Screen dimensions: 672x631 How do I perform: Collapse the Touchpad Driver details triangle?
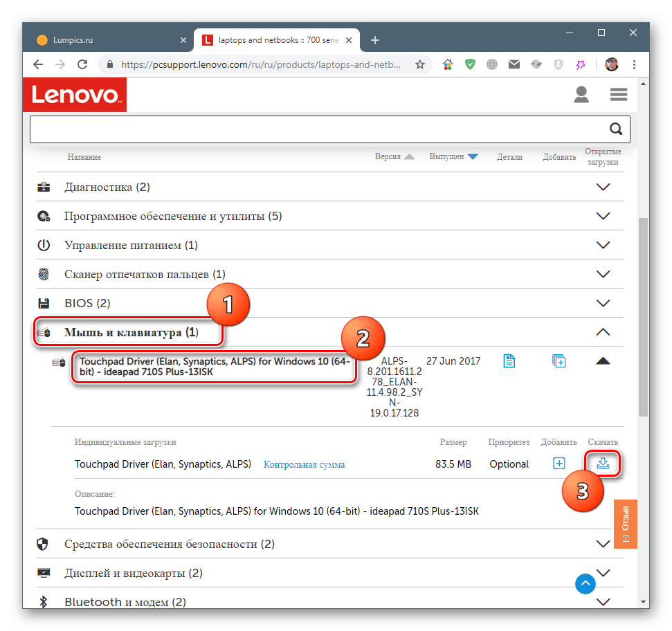[x=603, y=360]
